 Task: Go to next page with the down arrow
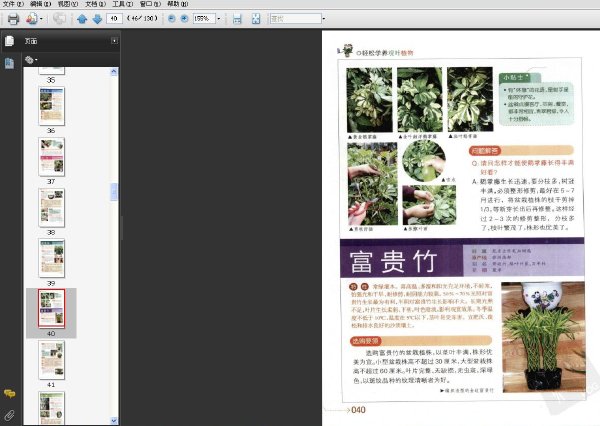pyautogui.click(x=97, y=18)
